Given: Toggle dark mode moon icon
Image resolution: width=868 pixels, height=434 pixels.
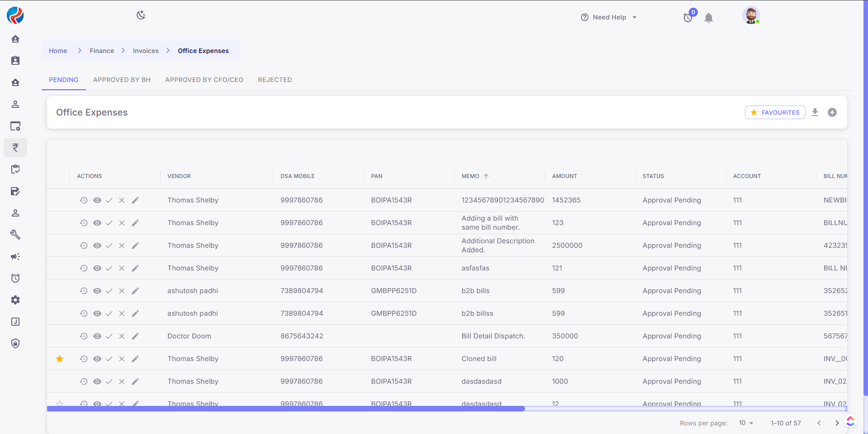Looking at the screenshot, I should (x=141, y=15).
